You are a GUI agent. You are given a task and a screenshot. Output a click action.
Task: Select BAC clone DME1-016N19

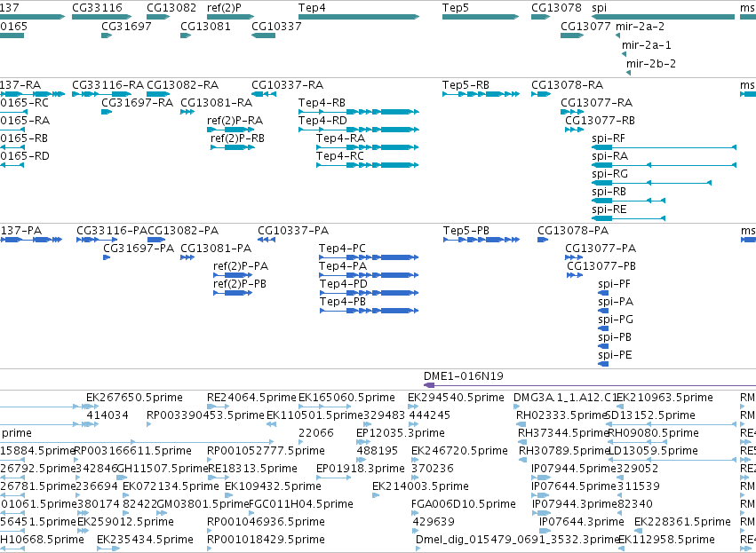click(590, 385)
